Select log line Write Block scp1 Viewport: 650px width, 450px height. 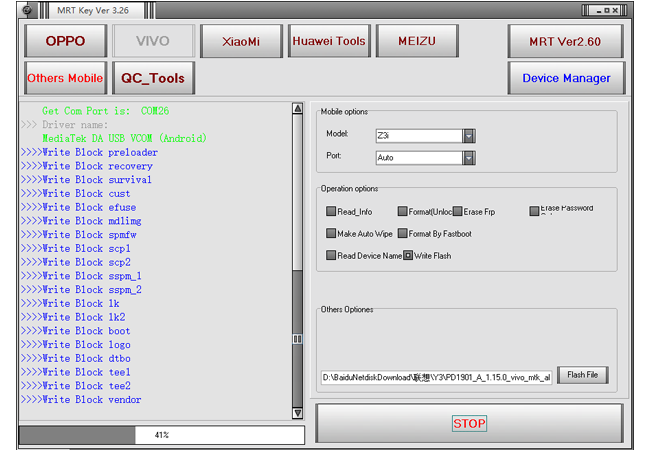click(75, 249)
